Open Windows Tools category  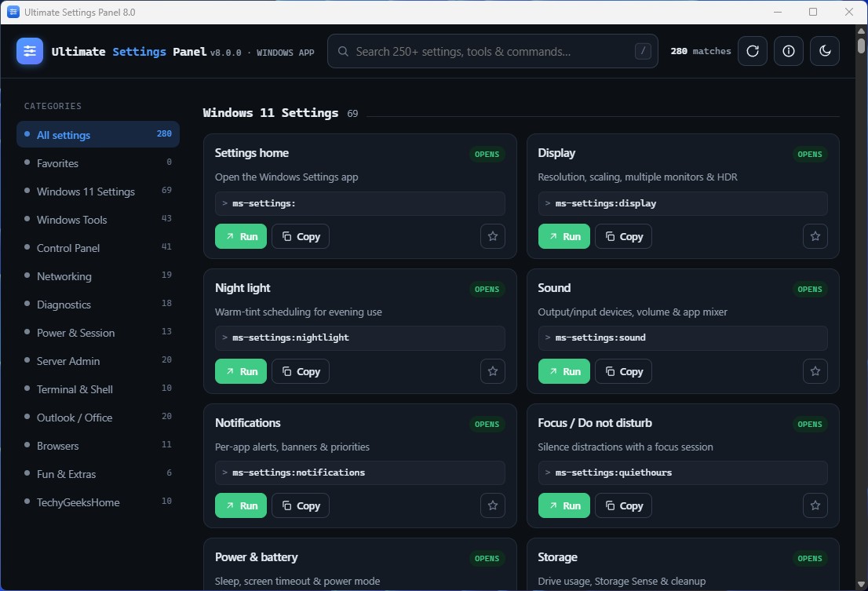click(x=98, y=219)
